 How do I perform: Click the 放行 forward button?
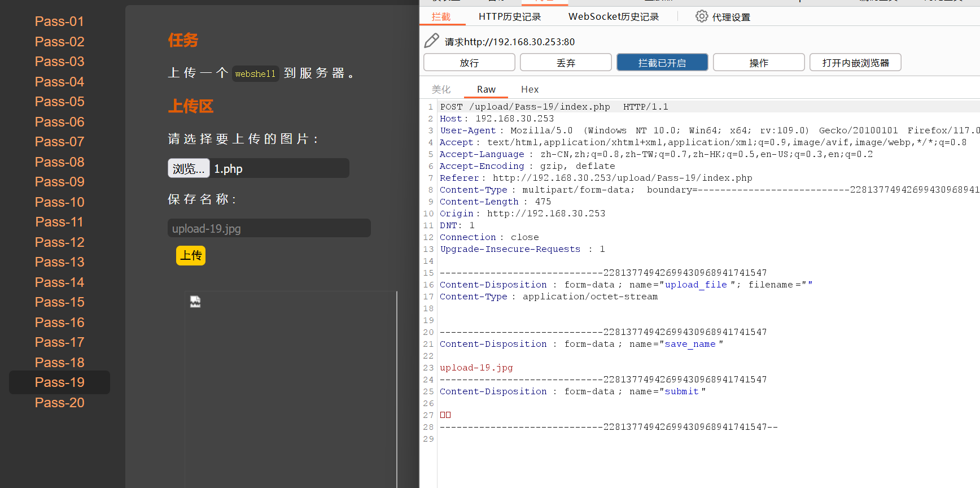[469, 62]
